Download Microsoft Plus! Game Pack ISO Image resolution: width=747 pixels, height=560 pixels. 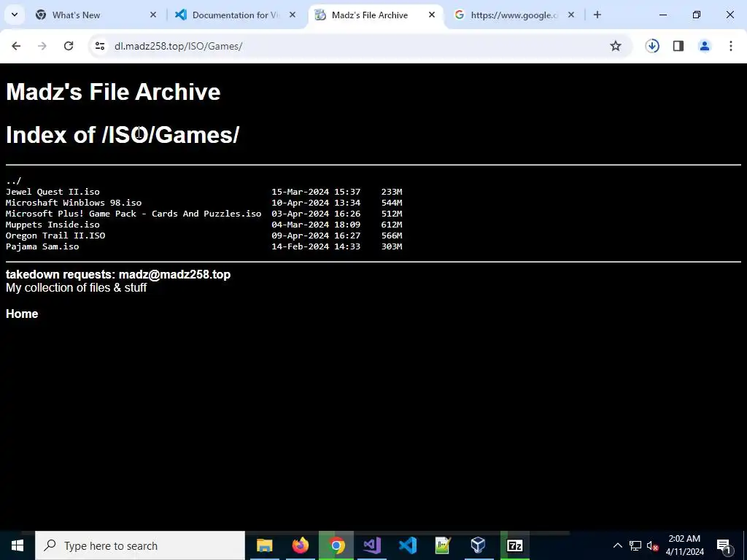[133, 214]
